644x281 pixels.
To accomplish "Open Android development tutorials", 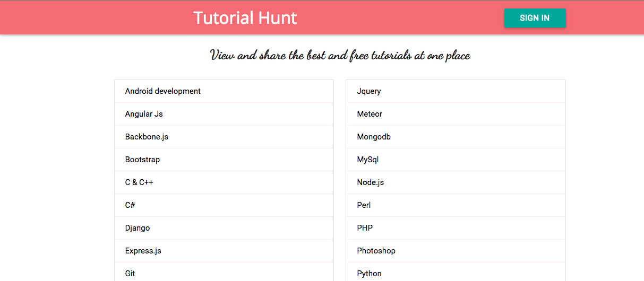I will (x=224, y=91).
